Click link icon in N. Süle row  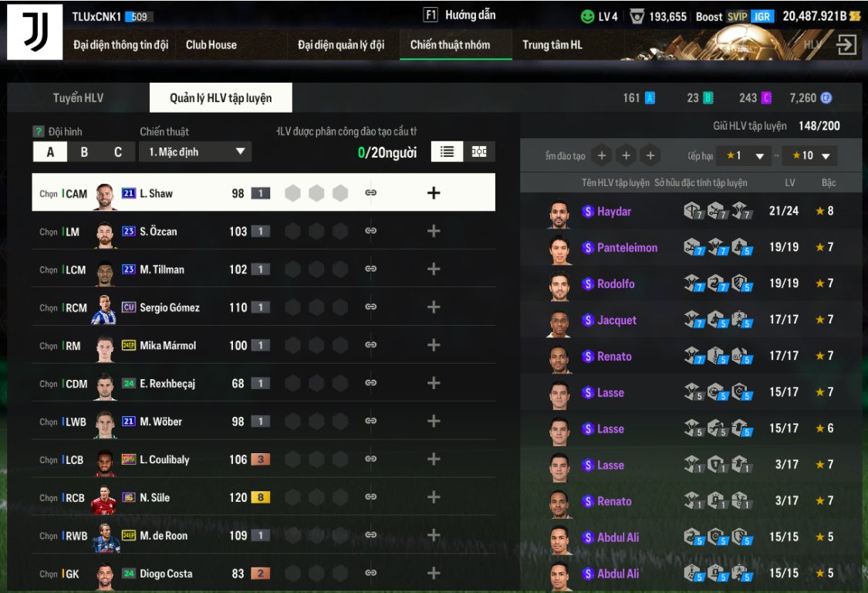point(371,496)
